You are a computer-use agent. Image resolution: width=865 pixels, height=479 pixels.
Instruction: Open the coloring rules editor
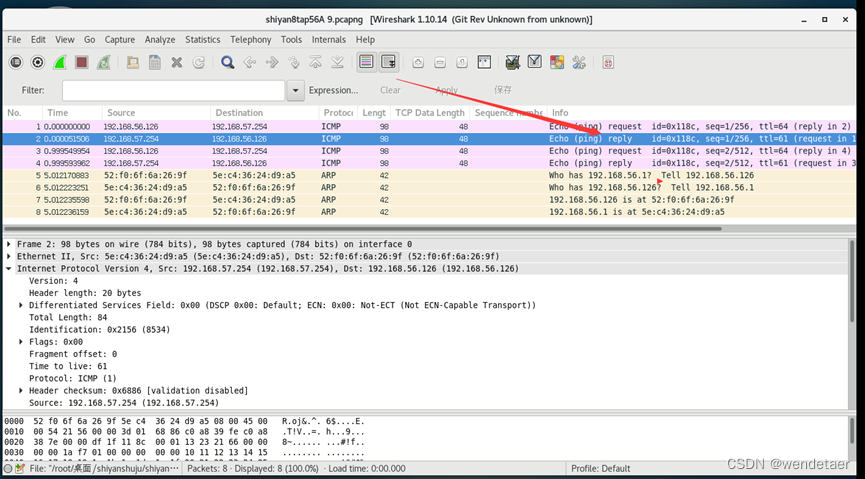coord(557,62)
